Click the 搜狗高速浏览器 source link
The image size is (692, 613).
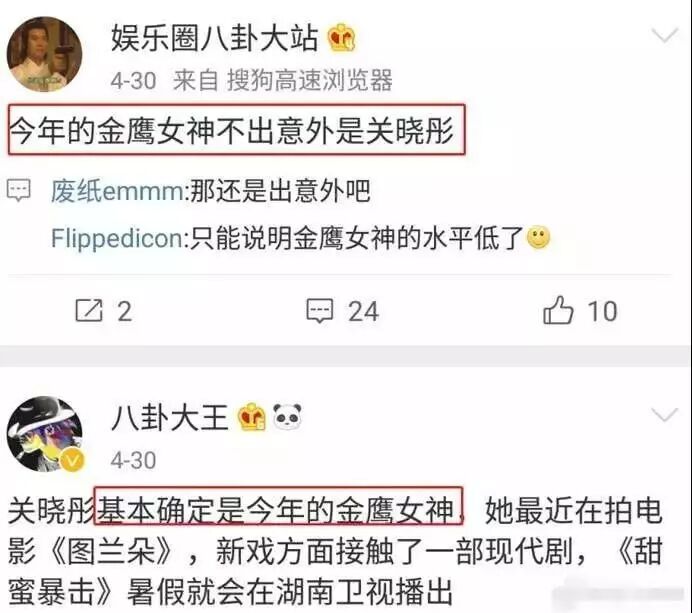[310, 80]
